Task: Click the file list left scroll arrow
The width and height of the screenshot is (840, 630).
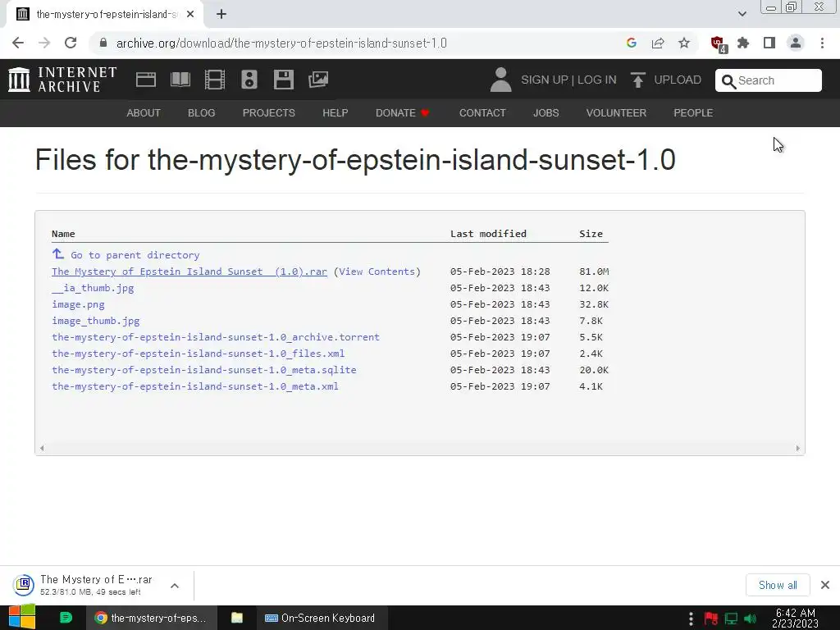Action: (42, 449)
